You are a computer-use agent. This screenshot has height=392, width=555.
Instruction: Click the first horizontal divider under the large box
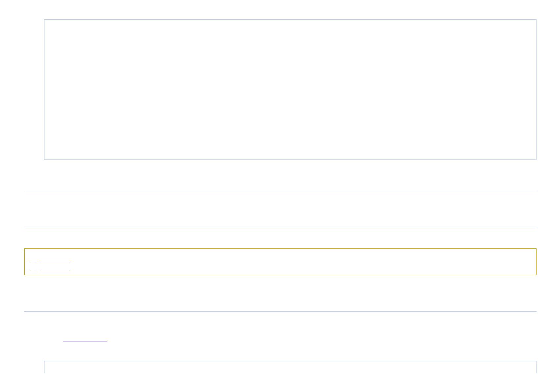(280, 190)
